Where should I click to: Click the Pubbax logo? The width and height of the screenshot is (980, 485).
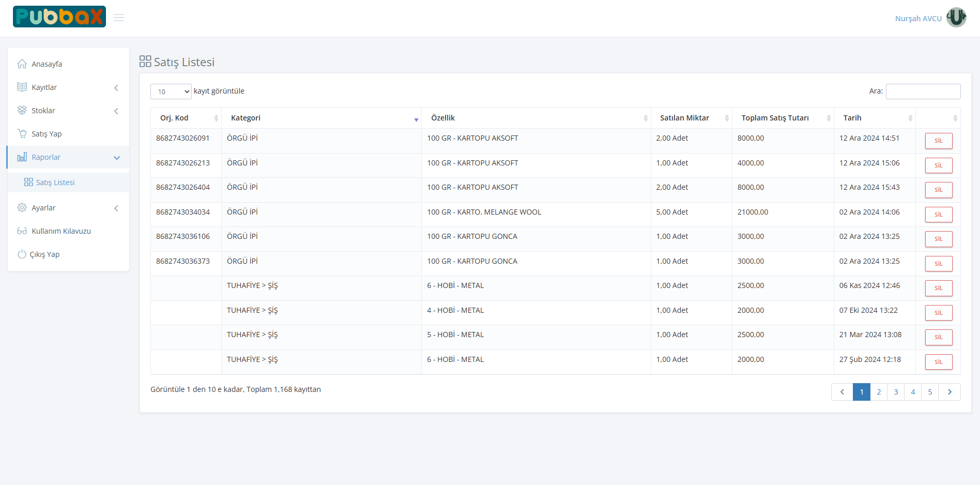click(59, 17)
